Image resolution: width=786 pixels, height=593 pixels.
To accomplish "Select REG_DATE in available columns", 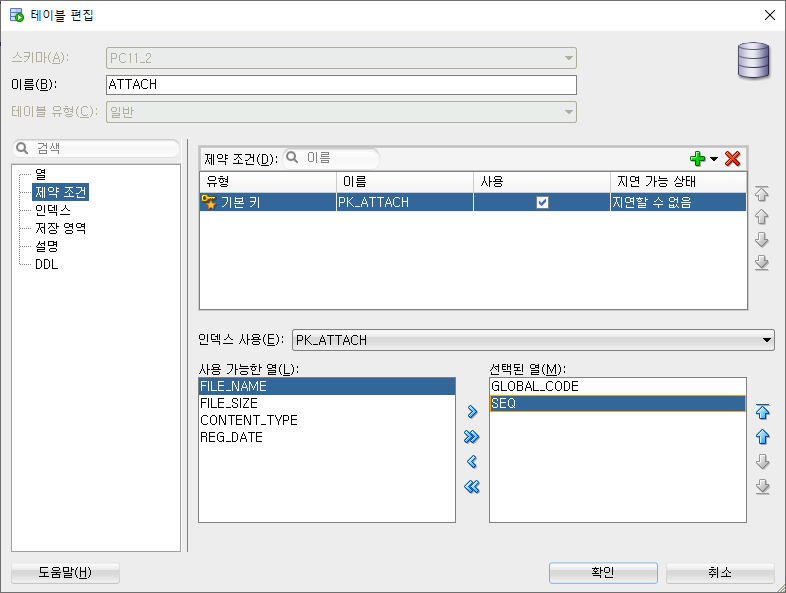I will [327, 438].
